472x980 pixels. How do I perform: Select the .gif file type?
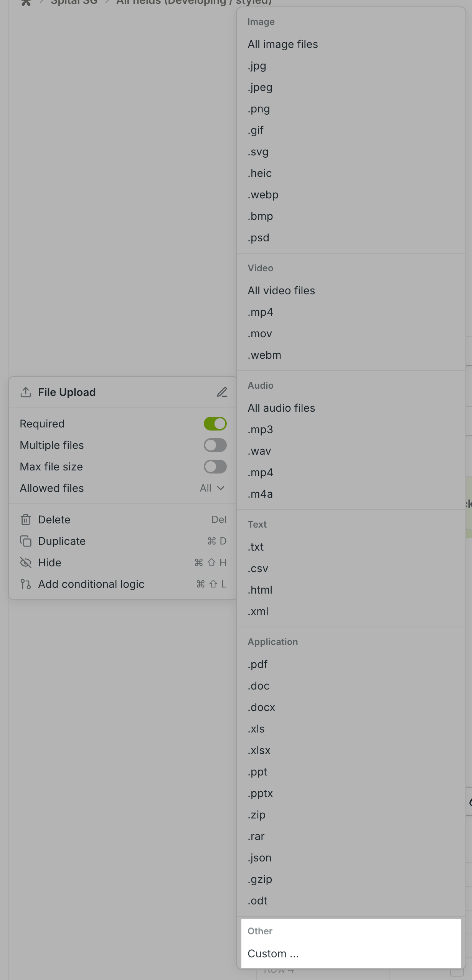(351, 130)
